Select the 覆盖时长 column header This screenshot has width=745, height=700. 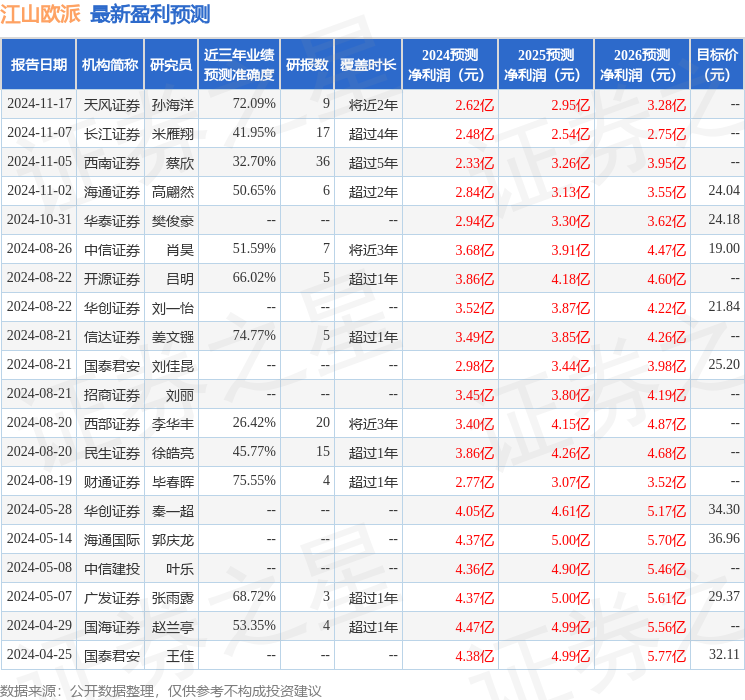coord(367,65)
